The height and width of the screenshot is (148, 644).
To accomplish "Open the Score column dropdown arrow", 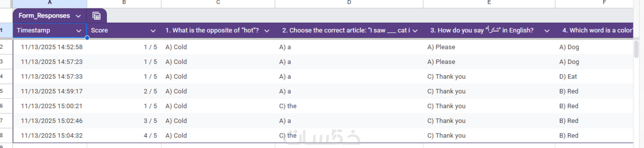I will (x=153, y=31).
